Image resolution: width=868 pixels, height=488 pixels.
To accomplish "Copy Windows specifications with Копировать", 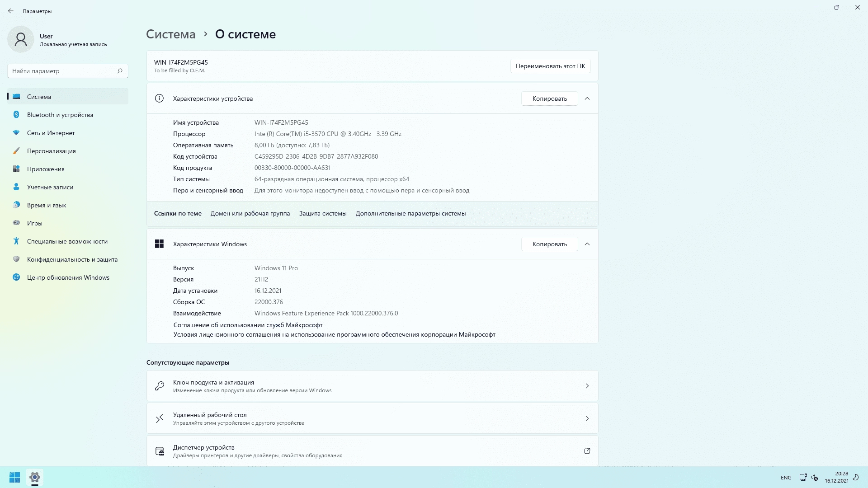I will tap(549, 244).
